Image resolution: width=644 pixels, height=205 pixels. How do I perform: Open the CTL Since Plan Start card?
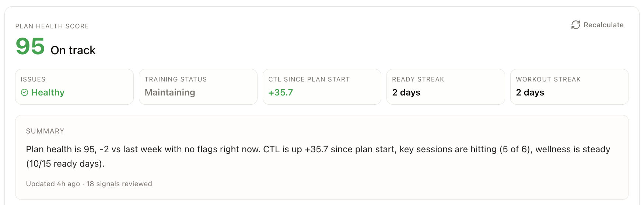322,87
